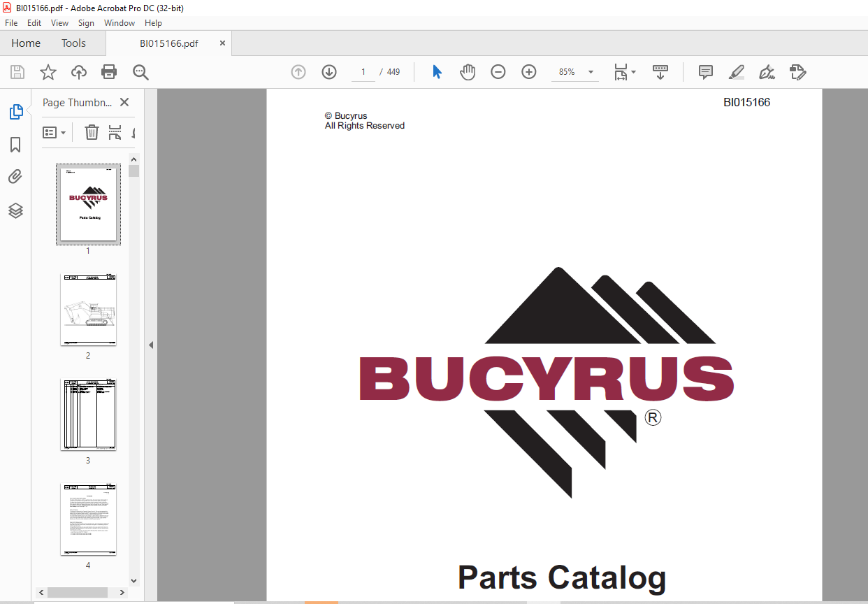Bookmark this file with the star icon
This screenshot has height=604, width=868.
[x=48, y=72]
